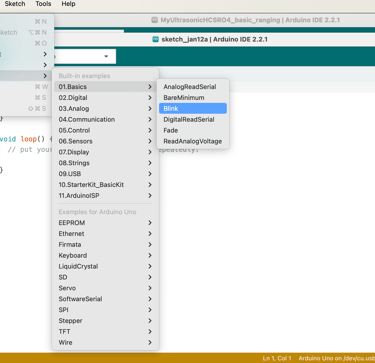Image resolution: width=375 pixels, height=363 pixels.
Task: Expand the TFT library examples
Action: point(105,332)
